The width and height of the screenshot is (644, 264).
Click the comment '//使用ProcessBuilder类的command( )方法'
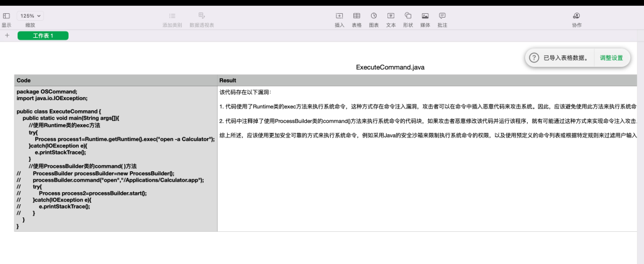[82, 166]
